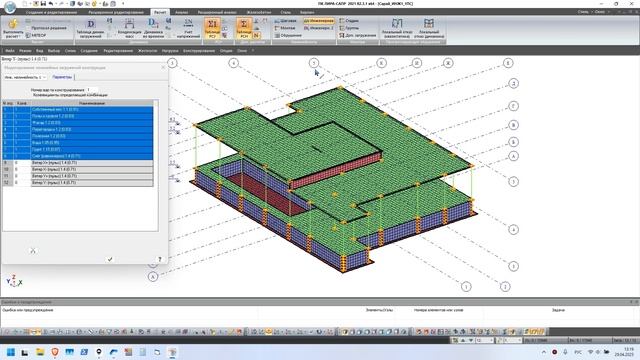The width and height of the screenshot is (640, 360).
Task: Switch to Анализ ribbon tab
Action: pyautogui.click(x=182, y=12)
